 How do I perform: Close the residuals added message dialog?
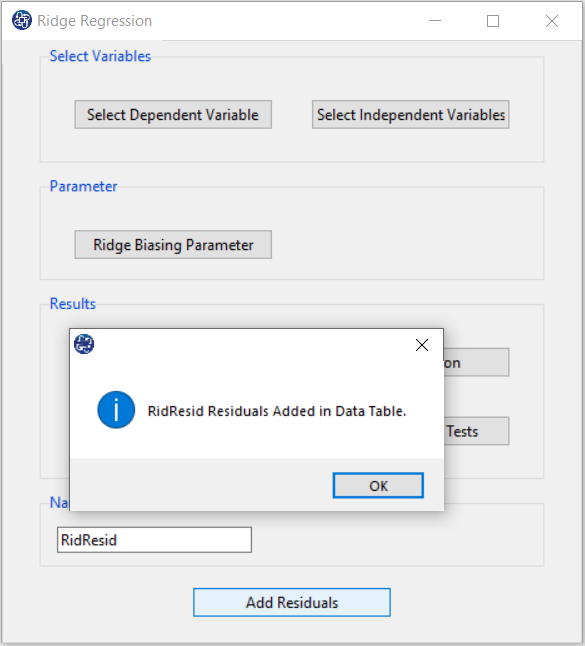pos(422,345)
